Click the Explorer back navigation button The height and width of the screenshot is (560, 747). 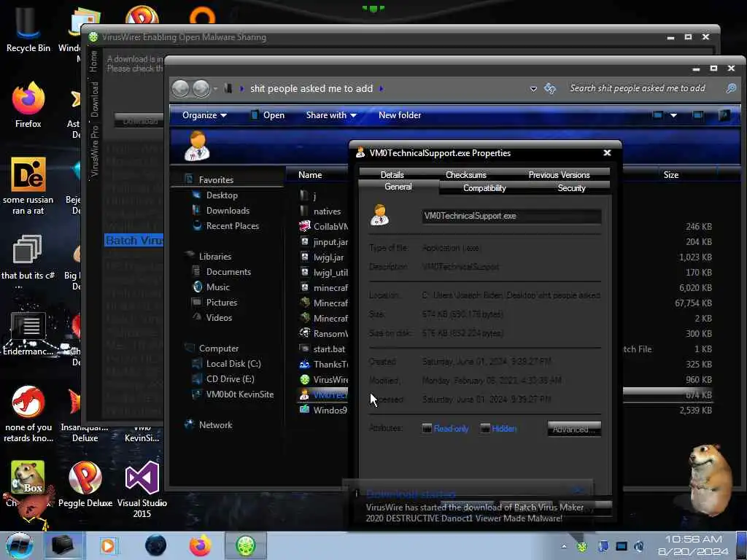180,88
